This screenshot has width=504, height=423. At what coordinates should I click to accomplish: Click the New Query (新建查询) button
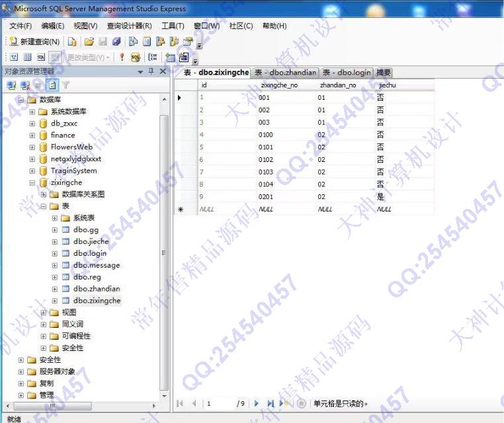[x=34, y=42]
